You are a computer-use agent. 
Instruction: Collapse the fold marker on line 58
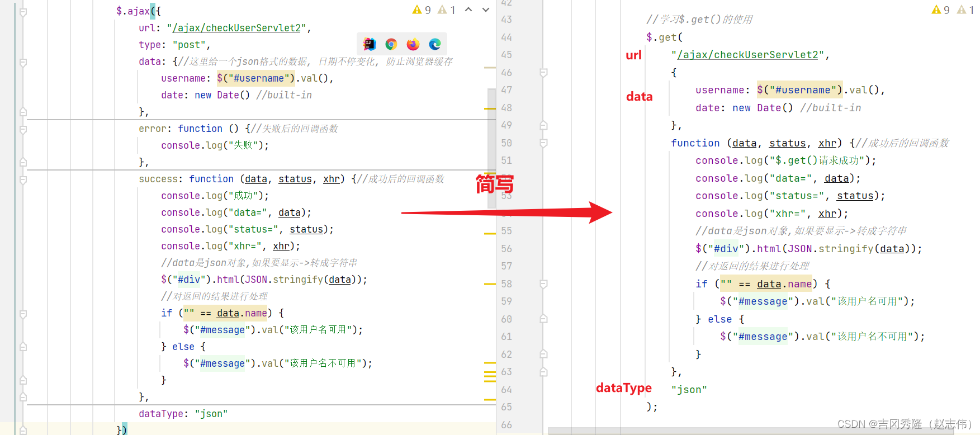[543, 284]
